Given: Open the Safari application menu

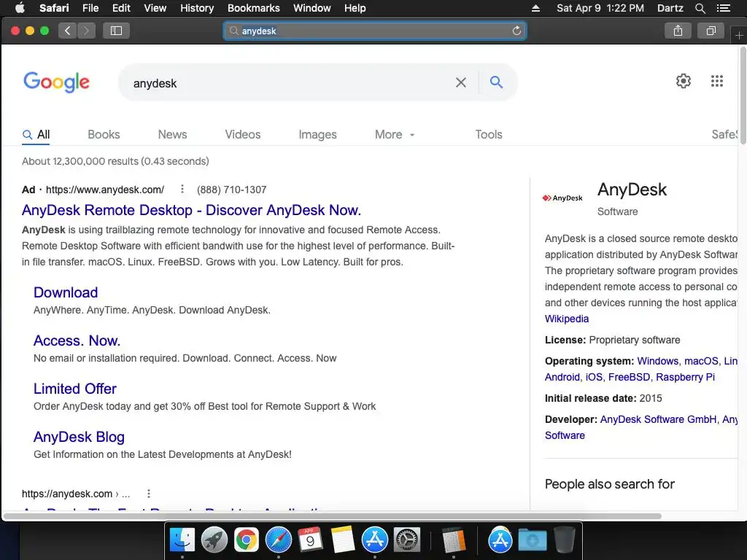Looking at the screenshot, I should click(54, 8).
